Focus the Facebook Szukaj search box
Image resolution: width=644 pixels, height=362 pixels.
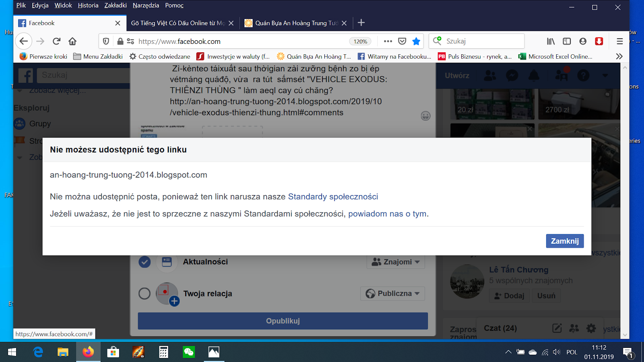[83, 75]
